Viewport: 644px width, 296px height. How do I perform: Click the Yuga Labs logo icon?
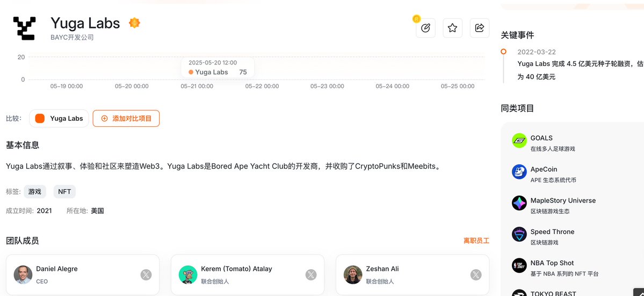point(25,28)
